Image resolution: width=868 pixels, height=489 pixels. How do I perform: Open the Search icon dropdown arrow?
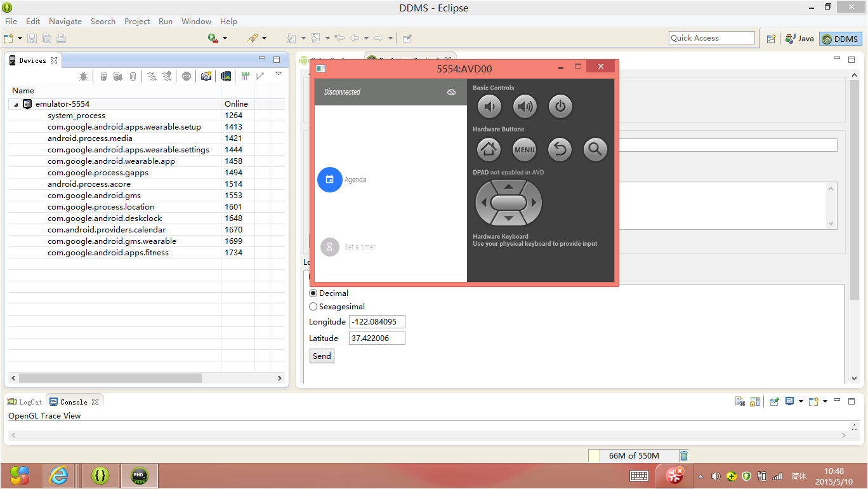tap(264, 39)
